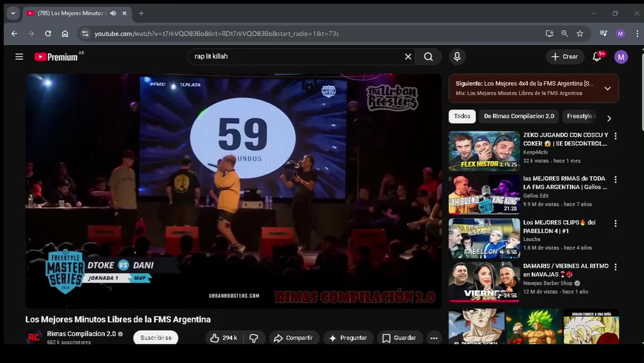Select the Todos filter chip
Screen dimensions: 644x363
[462, 116]
